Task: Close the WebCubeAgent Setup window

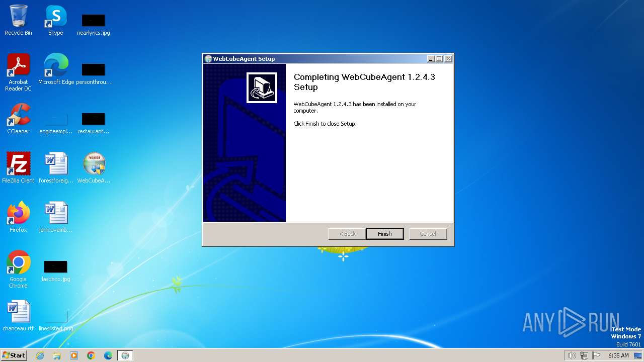Action: point(448,59)
